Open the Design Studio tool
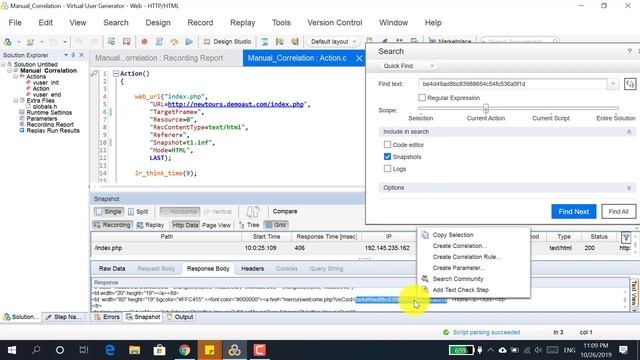The height and width of the screenshot is (360, 640). coord(227,42)
